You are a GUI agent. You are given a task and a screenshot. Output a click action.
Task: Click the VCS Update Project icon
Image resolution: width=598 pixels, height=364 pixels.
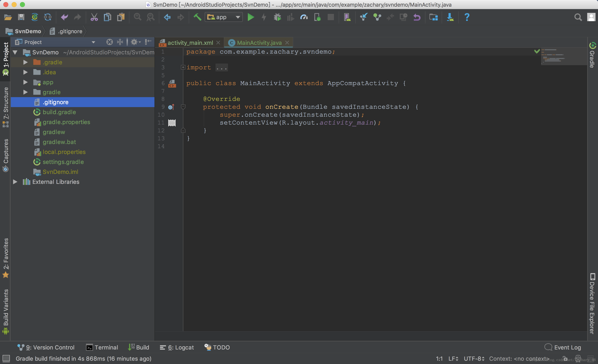click(364, 17)
